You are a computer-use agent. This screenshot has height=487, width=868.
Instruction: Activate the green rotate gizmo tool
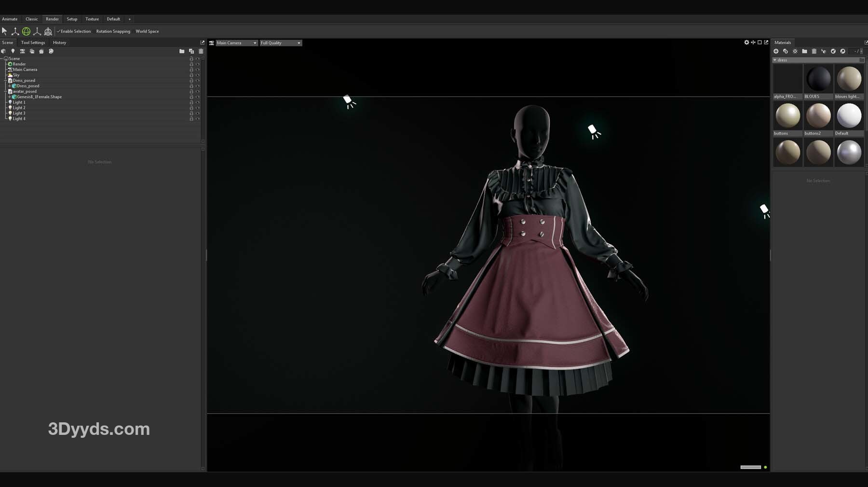pyautogui.click(x=26, y=31)
